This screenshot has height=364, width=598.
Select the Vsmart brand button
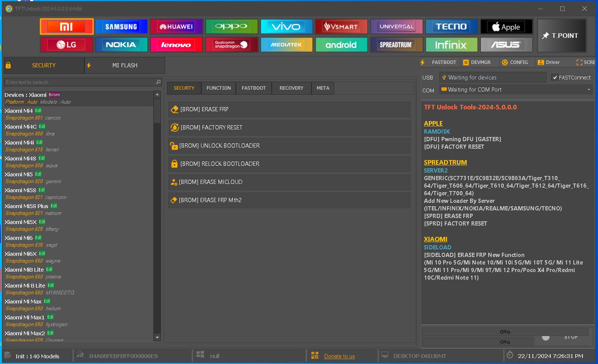341,26
